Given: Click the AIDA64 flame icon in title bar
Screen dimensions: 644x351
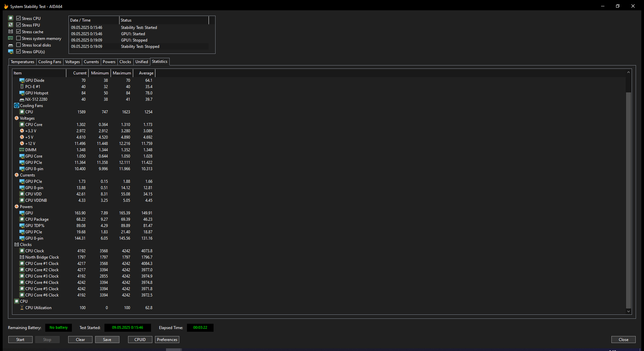Looking at the screenshot, I should pos(6,6).
